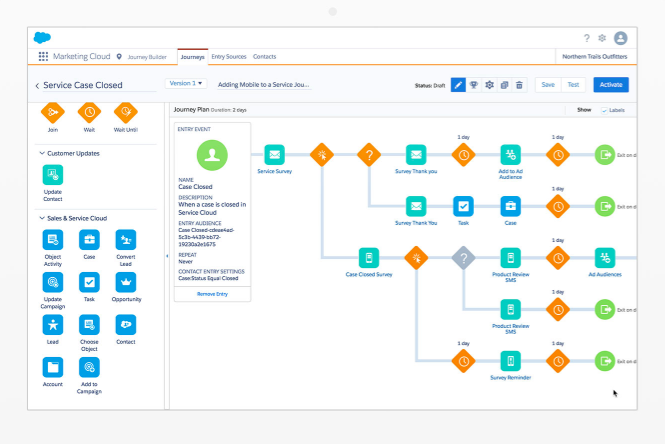This screenshot has width=665, height=444.
Task: Collapse the Sales & Service Cloud section
Action: click(42, 218)
